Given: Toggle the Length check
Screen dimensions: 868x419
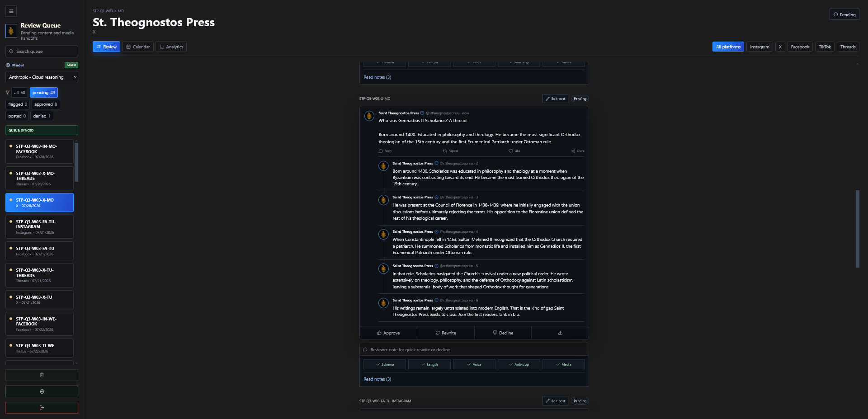Looking at the screenshot, I should point(429,364).
